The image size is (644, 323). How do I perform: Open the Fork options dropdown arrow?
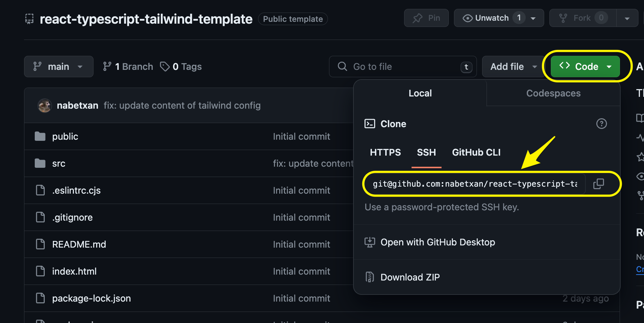tap(627, 18)
